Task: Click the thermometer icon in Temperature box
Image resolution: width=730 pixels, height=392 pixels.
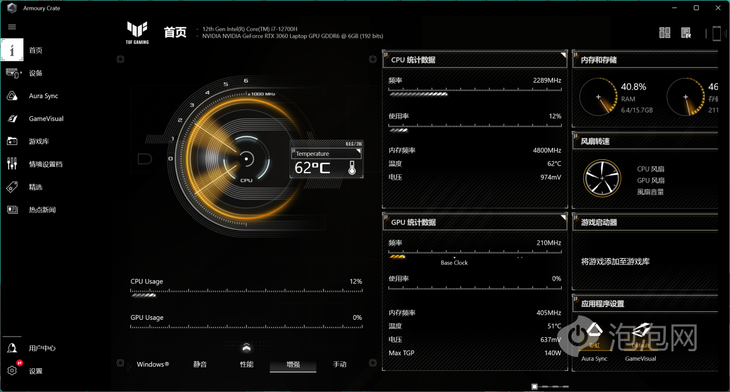Action: click(x=352, y=168)
